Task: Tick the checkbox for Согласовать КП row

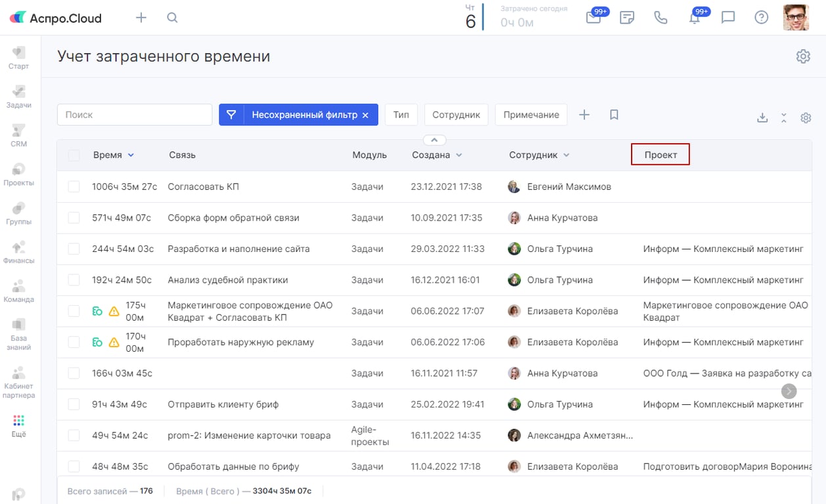Action: [74, 187]
